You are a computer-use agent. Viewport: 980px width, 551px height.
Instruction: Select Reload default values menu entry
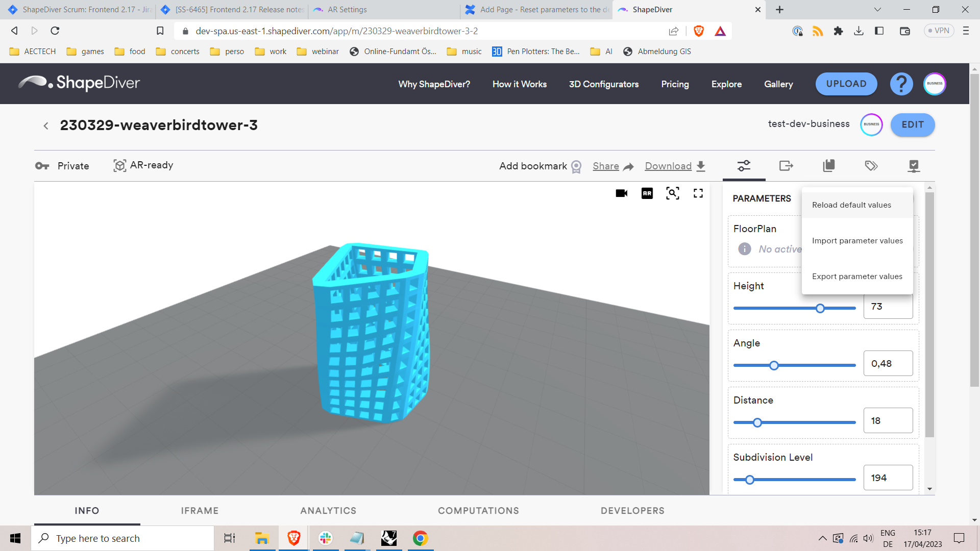click(x=851, y=205)
